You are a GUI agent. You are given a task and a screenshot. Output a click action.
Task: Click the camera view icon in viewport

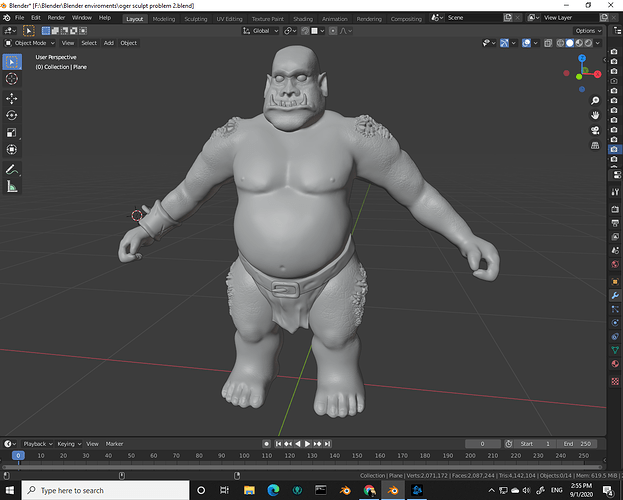593,130
